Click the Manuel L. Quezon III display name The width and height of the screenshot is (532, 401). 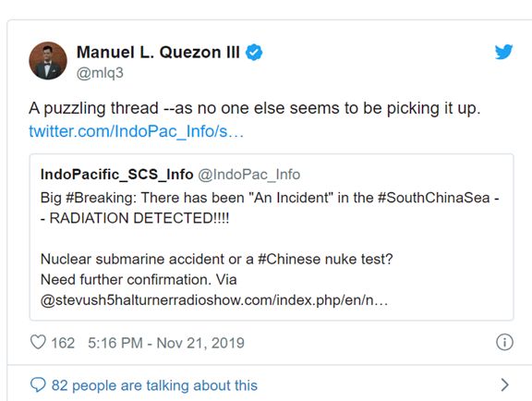(158, 53)
